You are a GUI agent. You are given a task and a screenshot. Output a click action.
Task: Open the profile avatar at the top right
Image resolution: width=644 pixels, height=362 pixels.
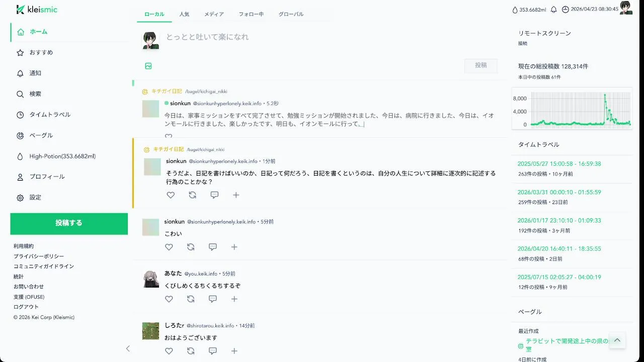pos(626,8)
